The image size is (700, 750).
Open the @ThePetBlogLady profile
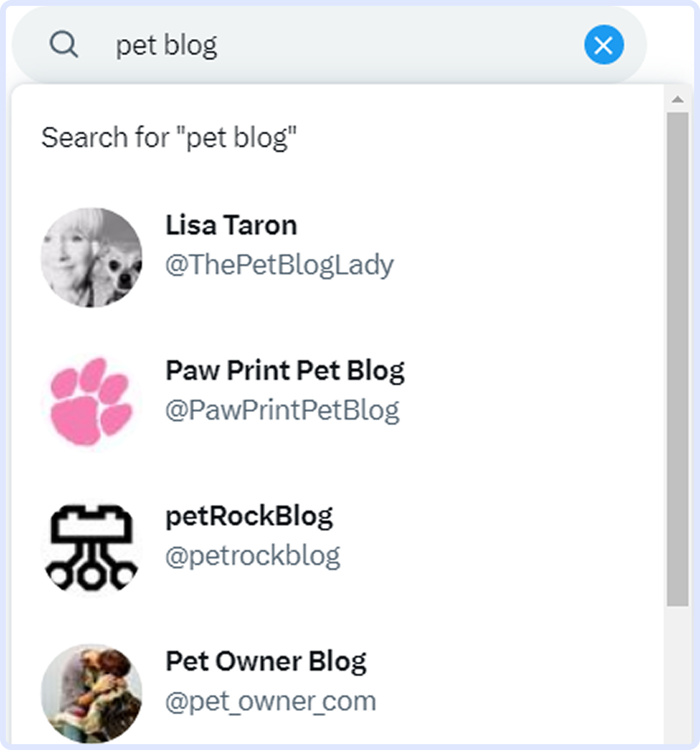[x=279, y=264]
